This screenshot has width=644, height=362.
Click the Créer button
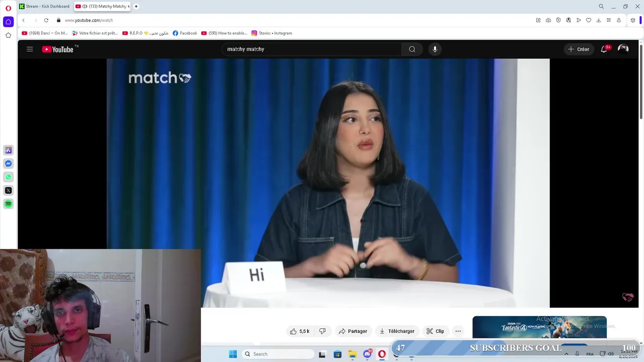579,49
